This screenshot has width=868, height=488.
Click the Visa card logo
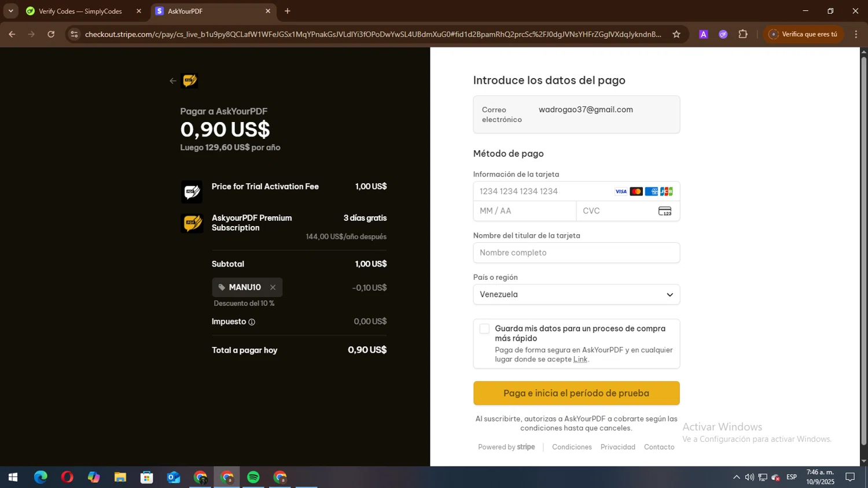[x=621, y=191]
